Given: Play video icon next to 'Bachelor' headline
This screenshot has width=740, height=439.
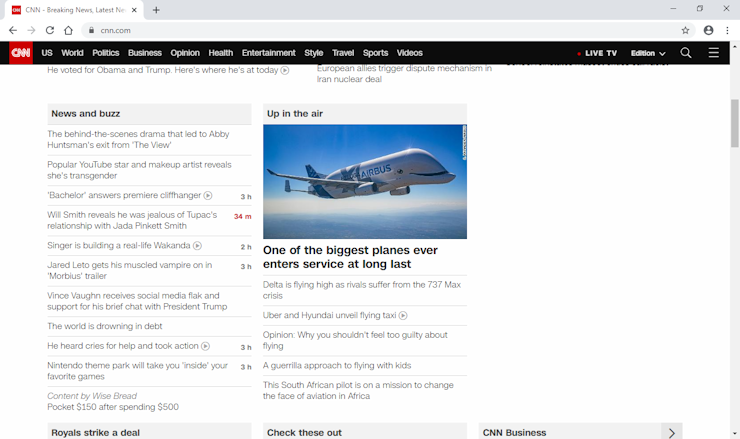Looking at the screenshot, I should (x=208, y=195).
